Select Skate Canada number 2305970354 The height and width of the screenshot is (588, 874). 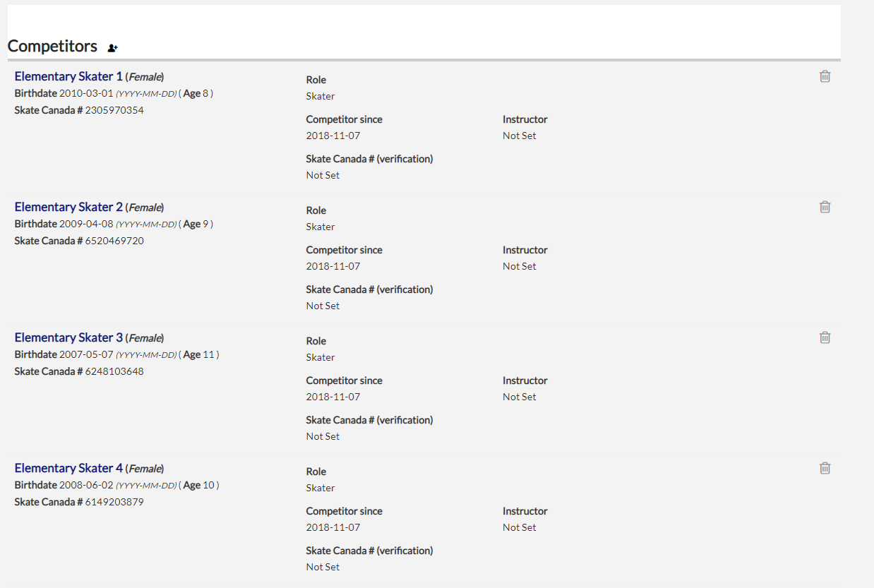(x=114, y=110)
